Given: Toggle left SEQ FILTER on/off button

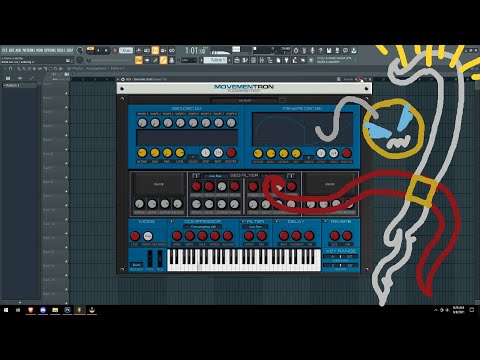Looking at the screenshot, I should pyautogui.click(x=196, y=176).
